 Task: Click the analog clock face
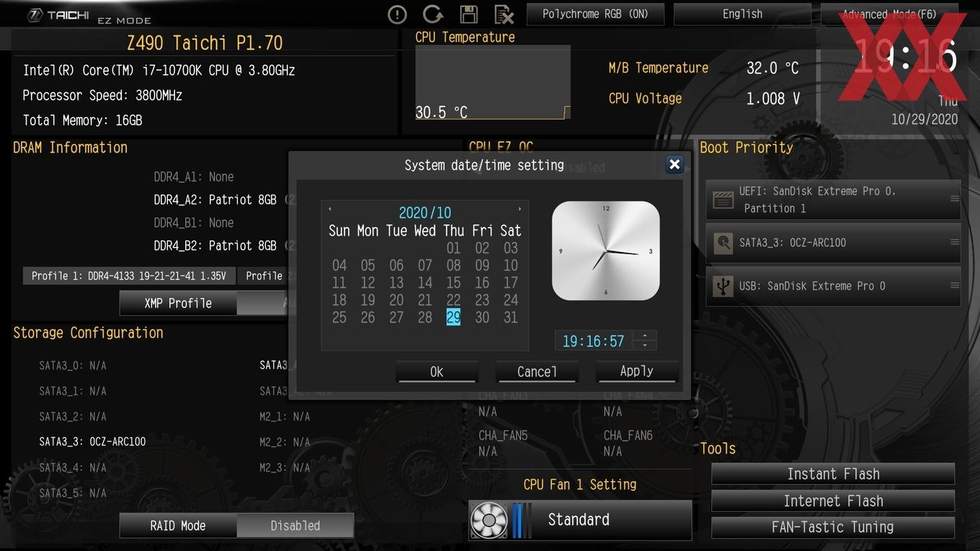[606, 251]
